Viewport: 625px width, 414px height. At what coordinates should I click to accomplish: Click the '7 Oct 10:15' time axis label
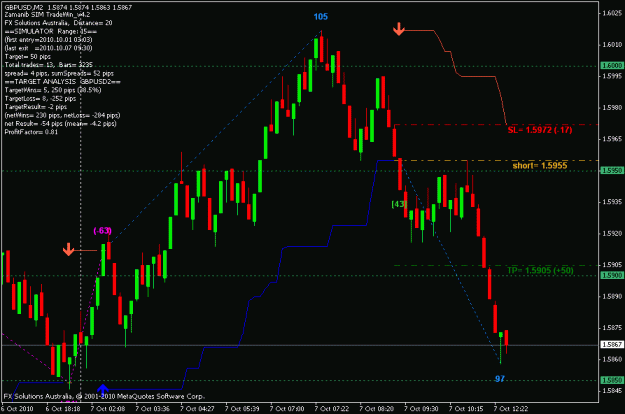click(x=466, y=409)
